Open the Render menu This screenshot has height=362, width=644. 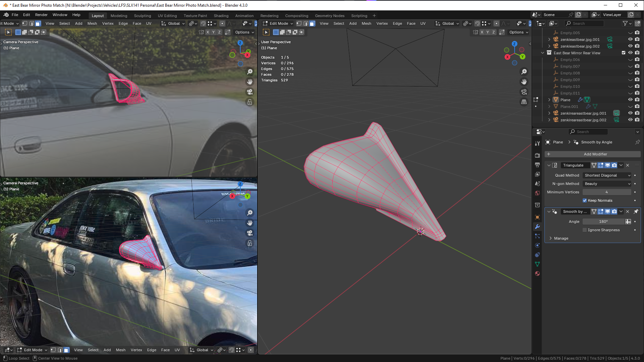click(41, 15)
